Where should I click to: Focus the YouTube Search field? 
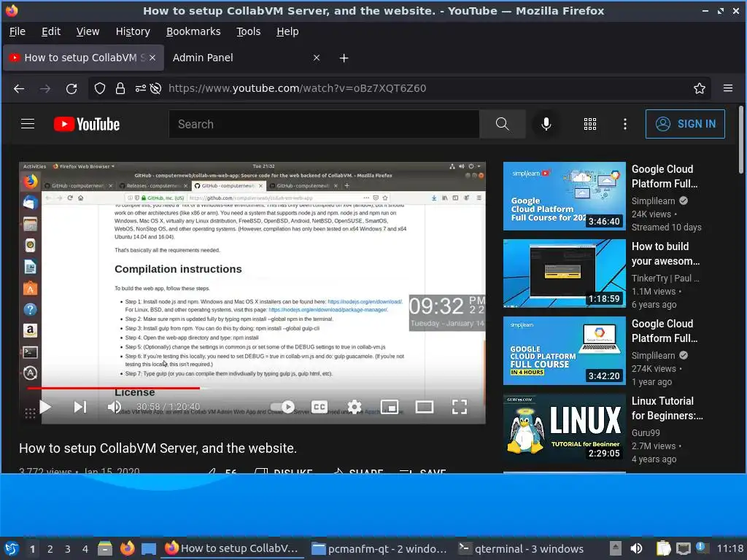[324, 124]
